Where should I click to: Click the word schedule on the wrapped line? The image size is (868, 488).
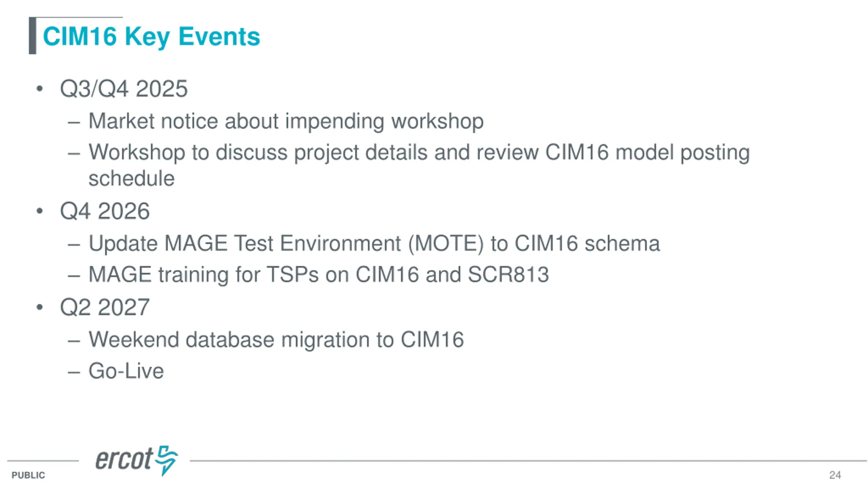pos(132,179)
